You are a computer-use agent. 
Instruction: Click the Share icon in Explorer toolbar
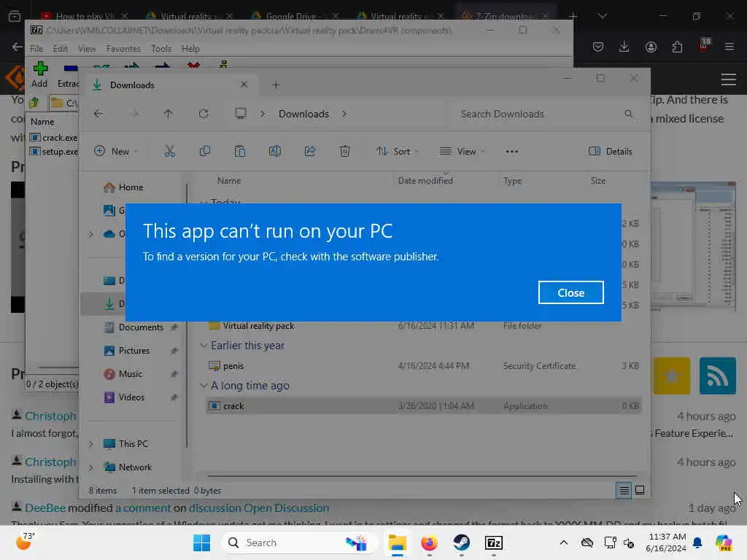tap(309, 152)
